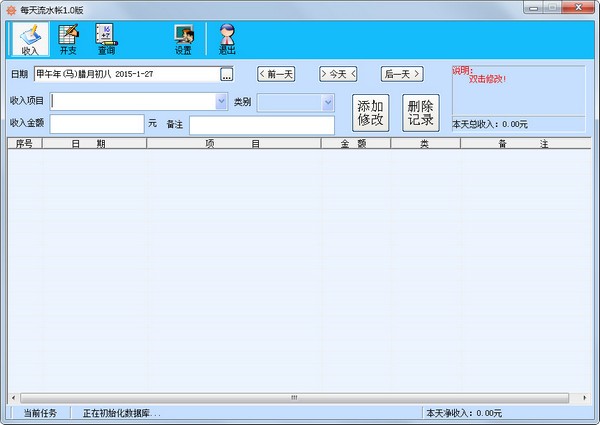600x425 pixels.
Task: Open the 查询 (query) tool
Action: coord(106,39)
